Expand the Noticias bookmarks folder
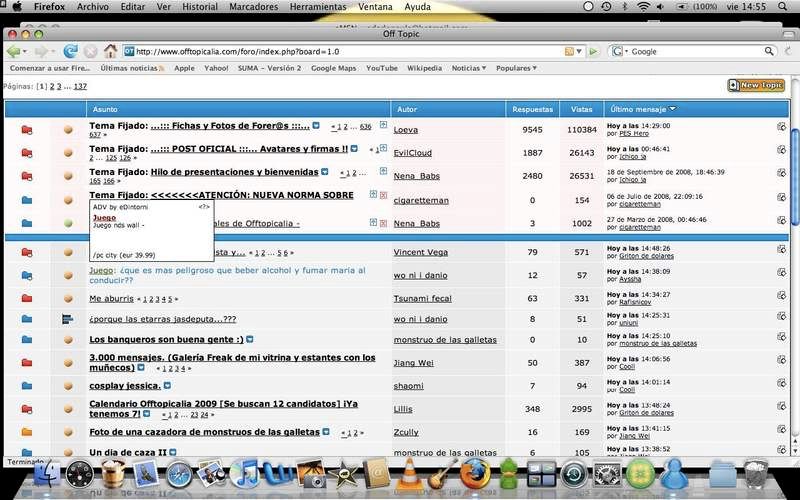This screenshot has height=500, width=800. coord(470,69)
